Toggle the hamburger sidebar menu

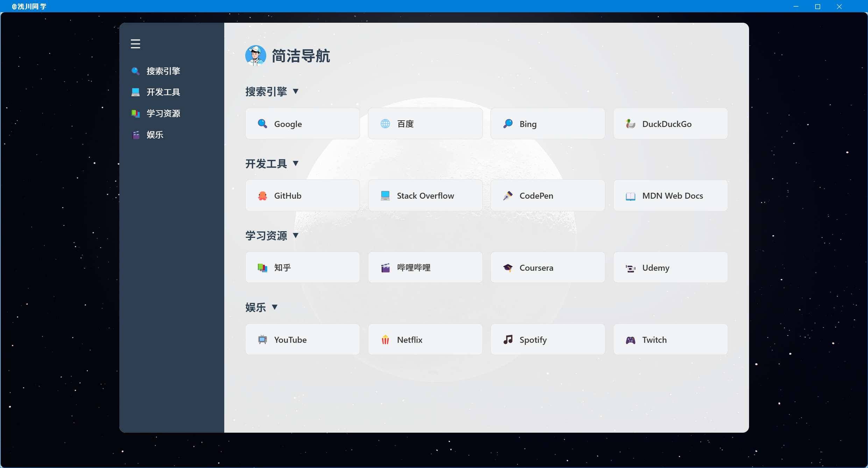(135, 44)
